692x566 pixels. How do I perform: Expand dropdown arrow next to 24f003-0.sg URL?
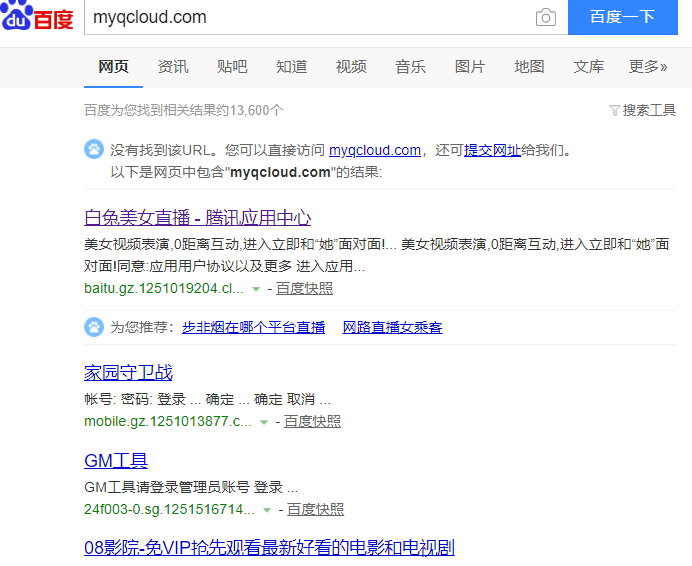click(x=267, y=510)
